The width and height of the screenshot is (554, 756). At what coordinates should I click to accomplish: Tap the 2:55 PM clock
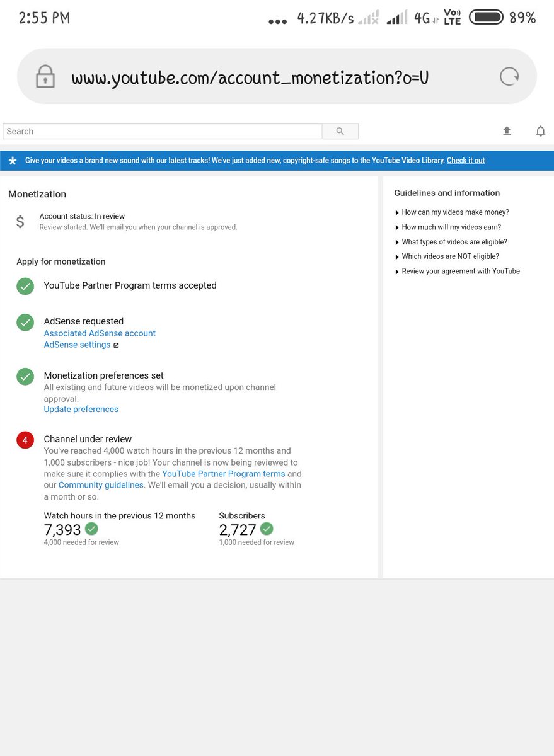(x=44, y=18)
